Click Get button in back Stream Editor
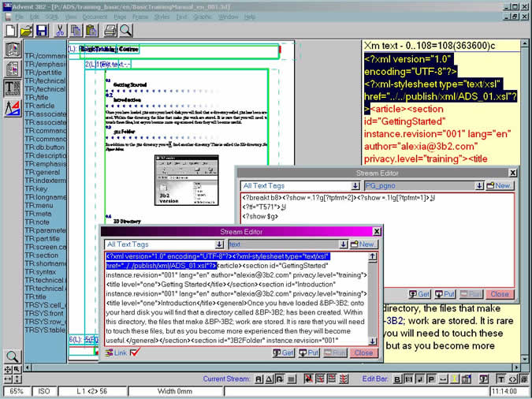This screenshot has height=399, width=532. [419, 294]
